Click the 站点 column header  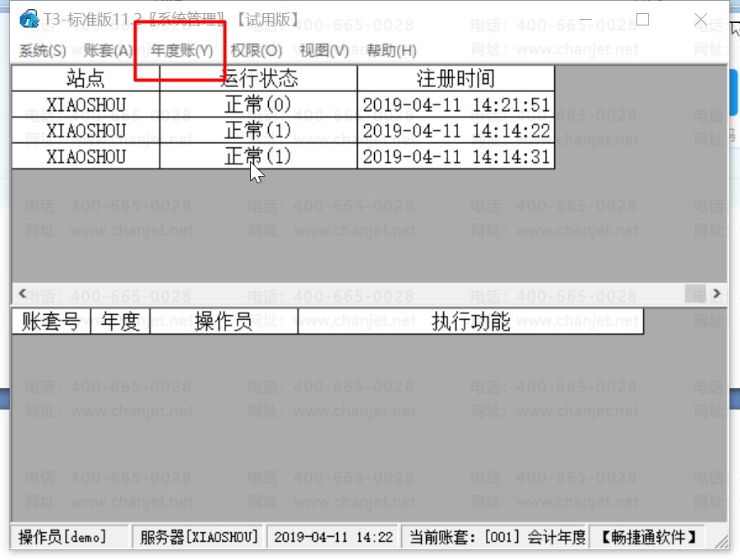point(85,78)
